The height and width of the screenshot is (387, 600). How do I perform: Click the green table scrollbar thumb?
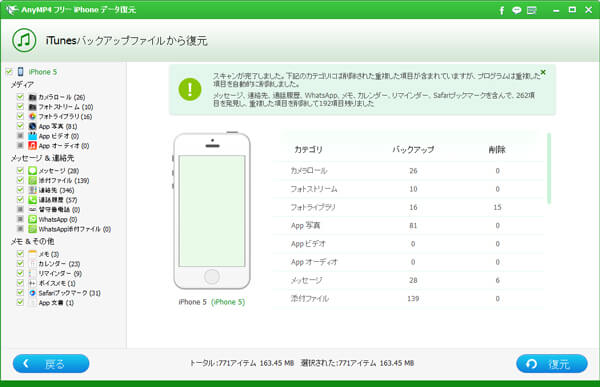click(549, 168)
